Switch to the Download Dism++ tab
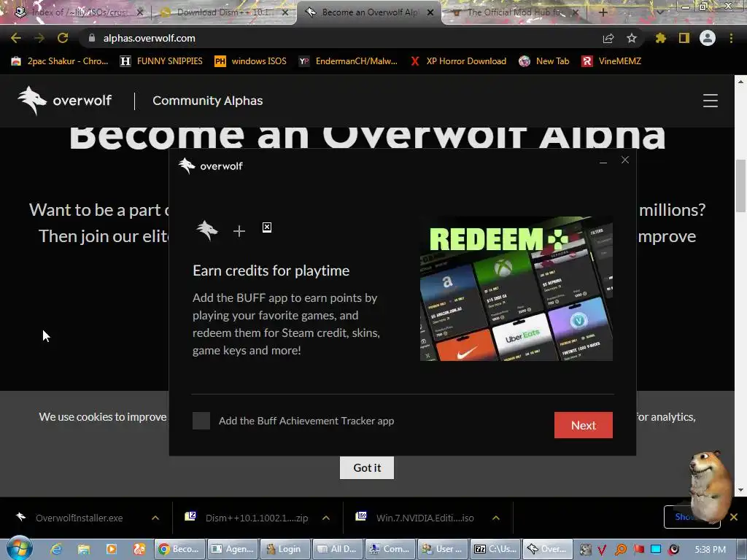This screenshot has height=560, width=747. (x=224, y=12)
